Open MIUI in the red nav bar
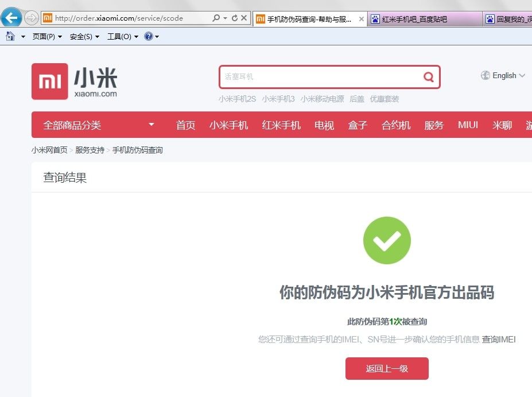The image size is (532, 397). click(x=468, y=125)
